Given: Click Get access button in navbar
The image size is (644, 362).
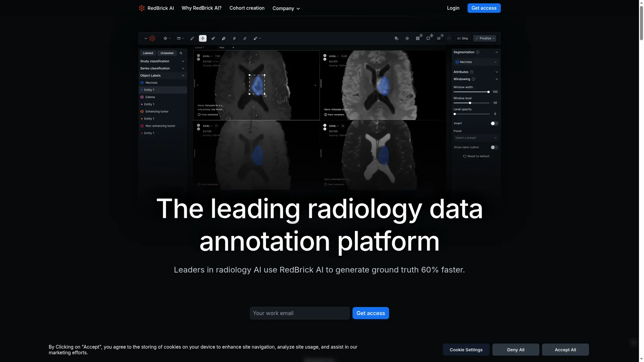Looking at the screenshot, I should pyautogui.click(x=484, y=8).
